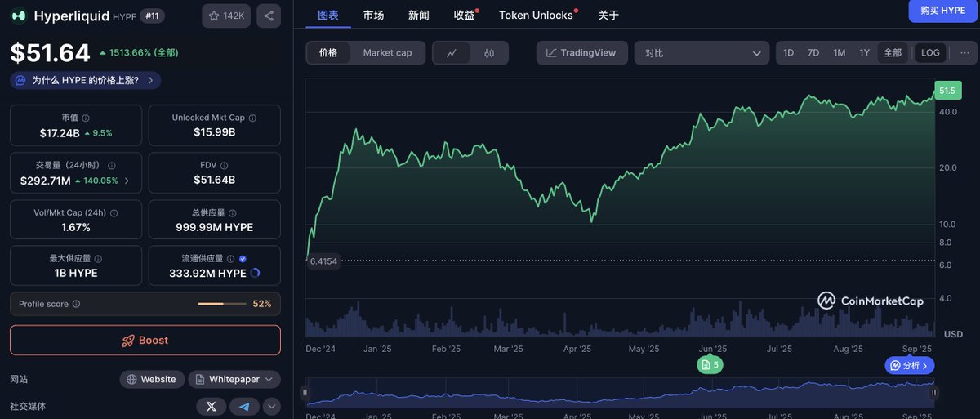Open the 市场 tab
980x419 pixels.
(x=374, y=15)
